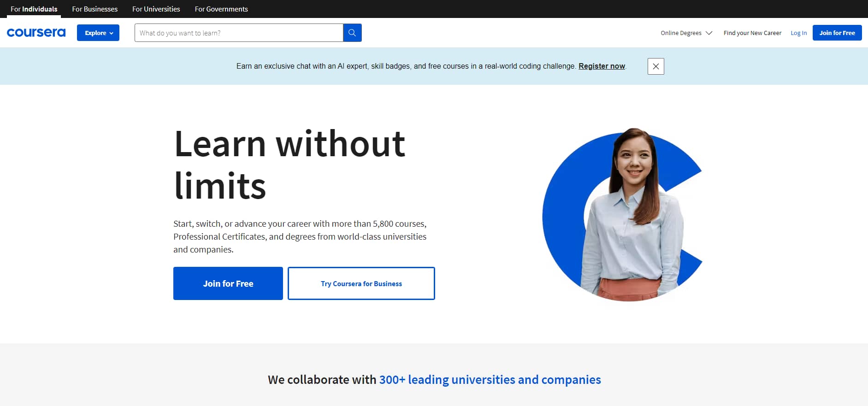Image resolution: width=868 pixels, height=406 pixels.
Task: Expand the Online Degrees menu
Action: click(x=686, y=33)
